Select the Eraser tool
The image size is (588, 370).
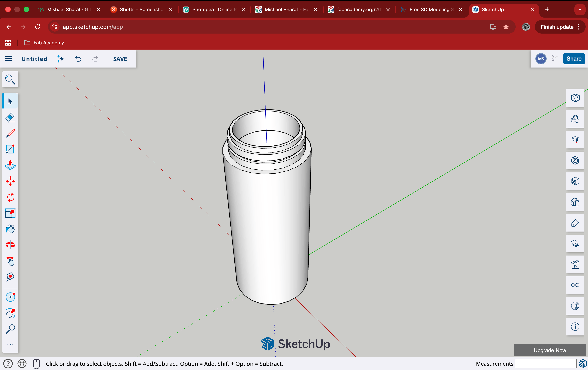pyautogui.click(x=10, y=117)
